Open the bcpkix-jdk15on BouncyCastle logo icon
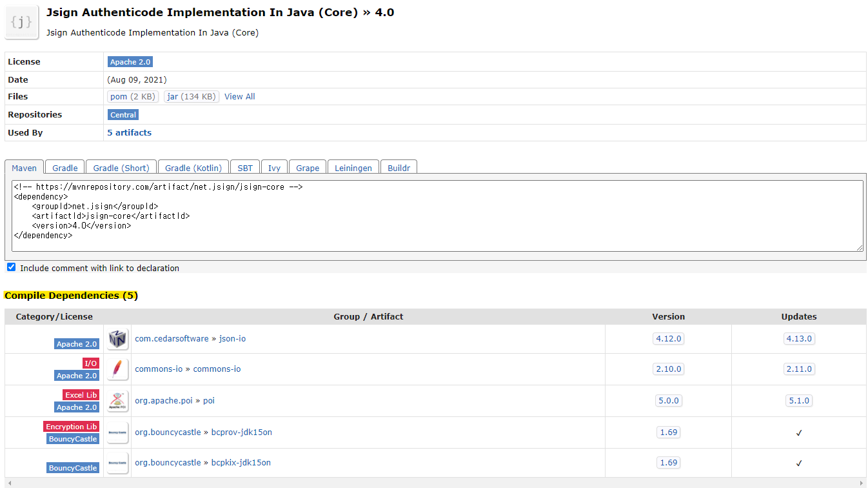Image resolution: width=868 pixels, height=488 pixels. 118,463
